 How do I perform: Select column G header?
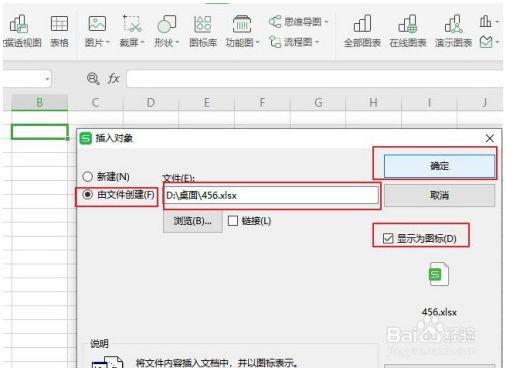pyautogui.click(x=318, y=102)
